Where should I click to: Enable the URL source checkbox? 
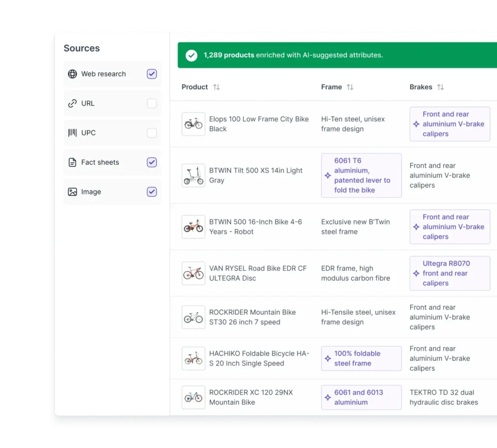click(x=152, y=104)
